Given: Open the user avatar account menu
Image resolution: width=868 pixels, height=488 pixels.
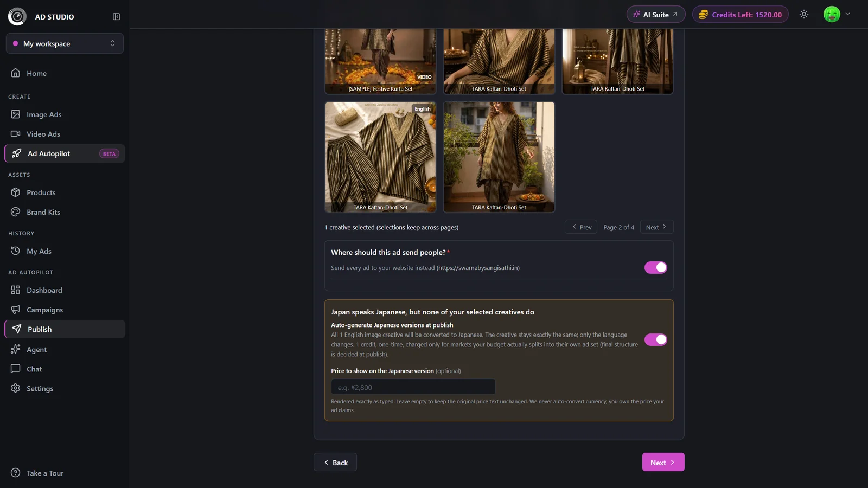Looking at the screenshot, I should [x=837, y=15].
